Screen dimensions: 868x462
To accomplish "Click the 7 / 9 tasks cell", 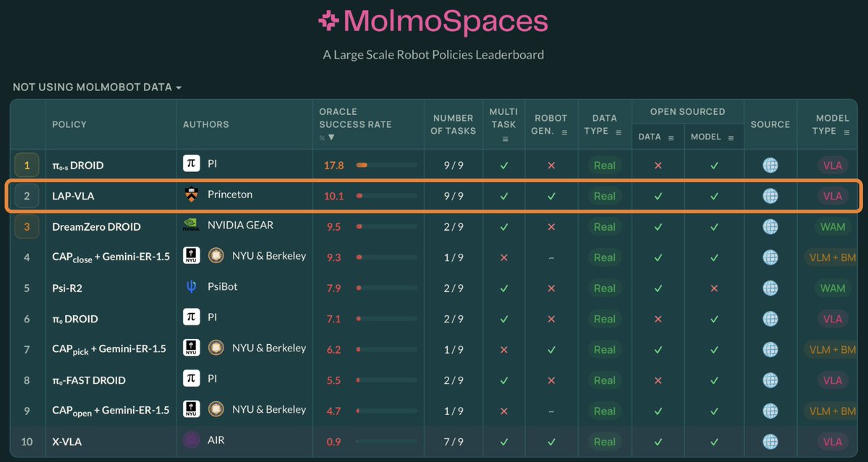I will (453, 442).
